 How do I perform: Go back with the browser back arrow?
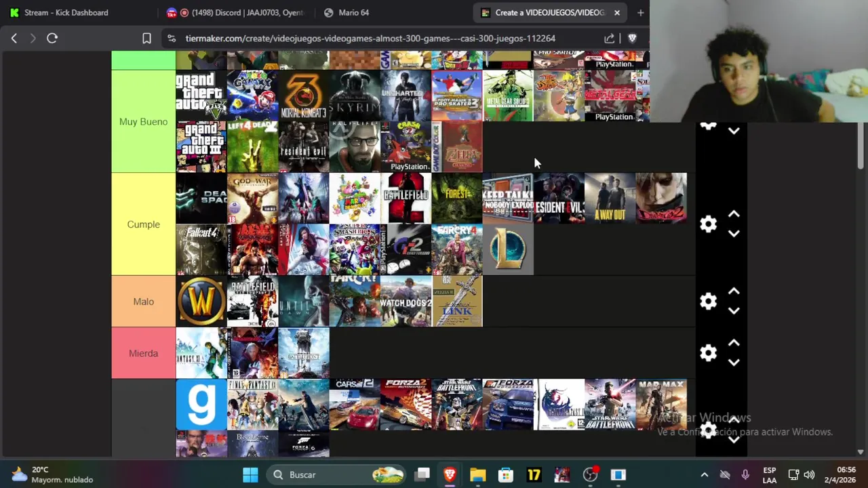pos(14,39)
